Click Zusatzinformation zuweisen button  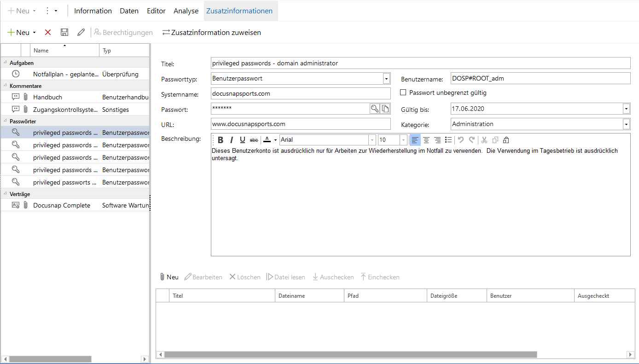pos(211,32)
